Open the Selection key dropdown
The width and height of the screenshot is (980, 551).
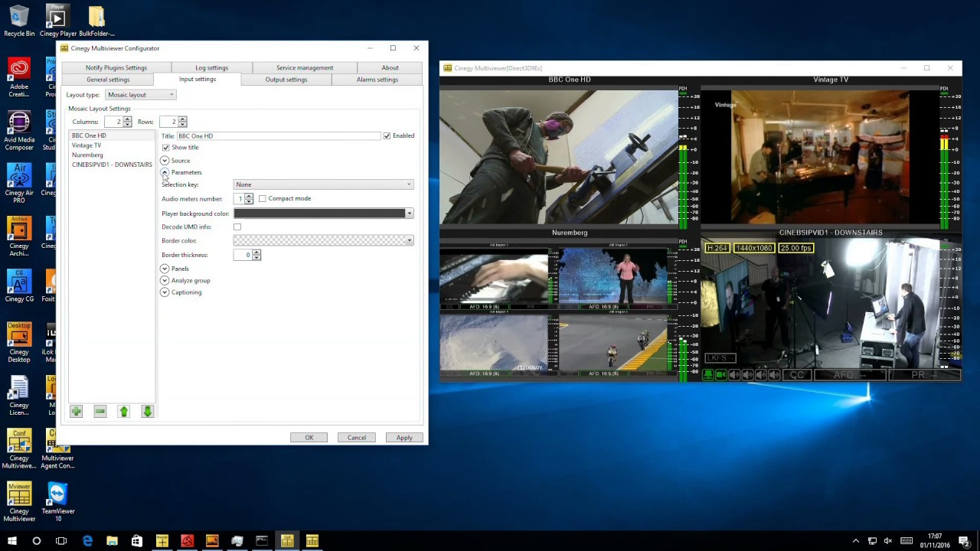click(x=323, y=184)
